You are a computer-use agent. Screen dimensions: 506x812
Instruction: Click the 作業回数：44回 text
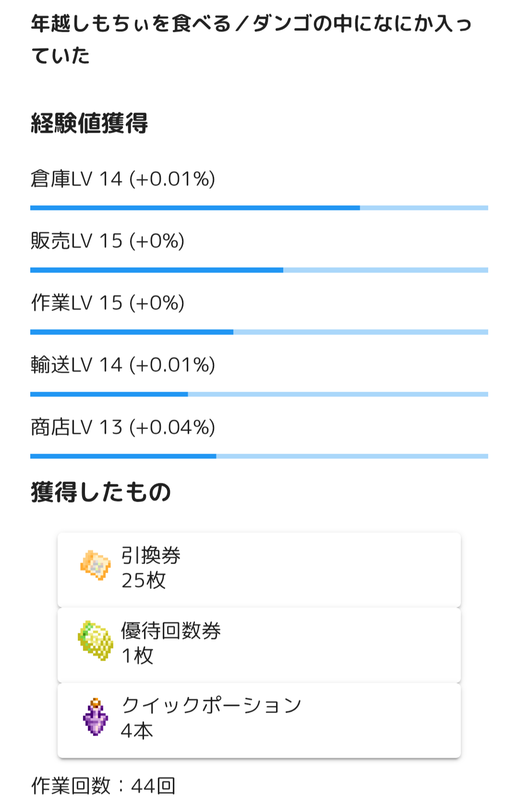[x=103, y=786]
